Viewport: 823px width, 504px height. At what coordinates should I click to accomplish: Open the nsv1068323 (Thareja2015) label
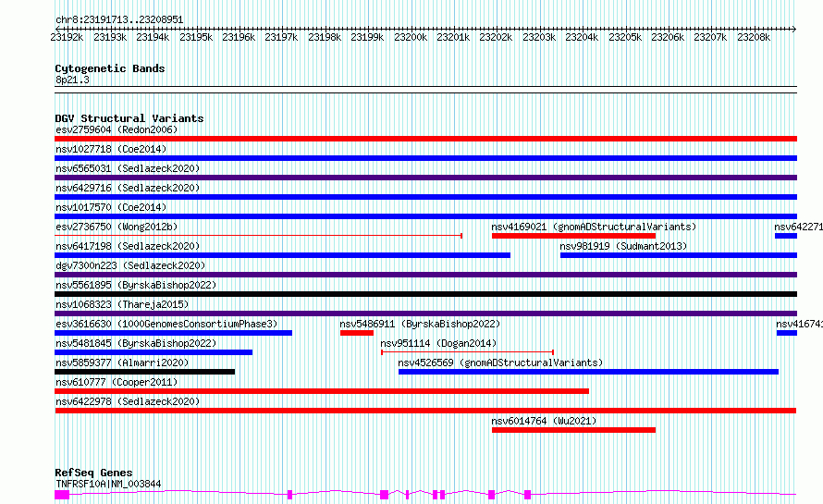(x=122, y=304)
